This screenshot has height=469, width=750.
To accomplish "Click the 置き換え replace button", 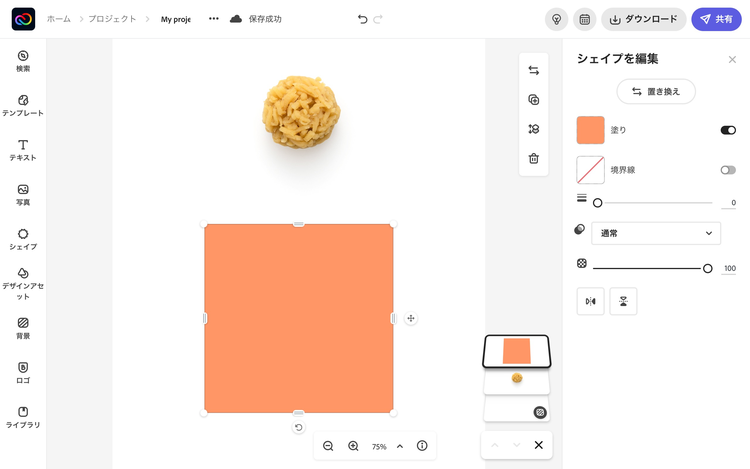I will pos(656,91).
